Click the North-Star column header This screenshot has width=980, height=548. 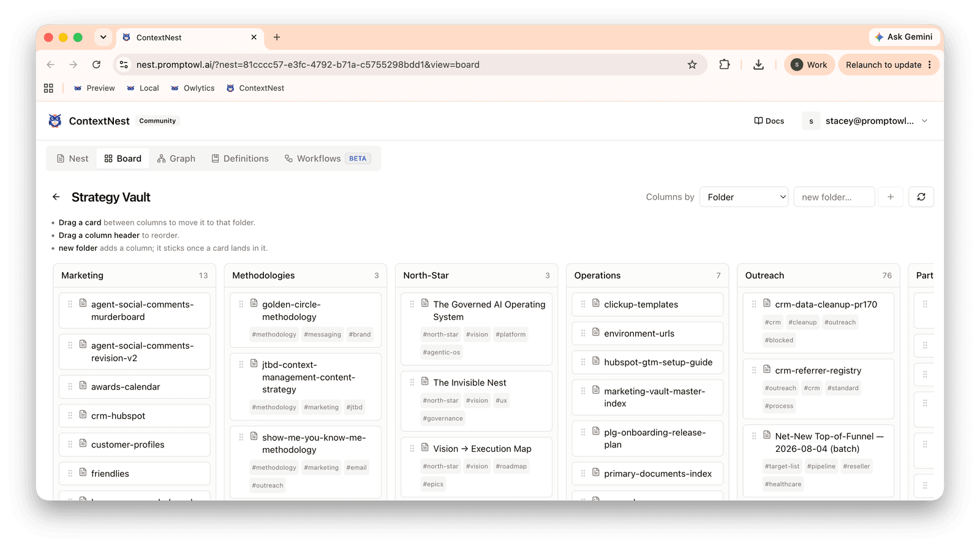[x=477, y=275]
